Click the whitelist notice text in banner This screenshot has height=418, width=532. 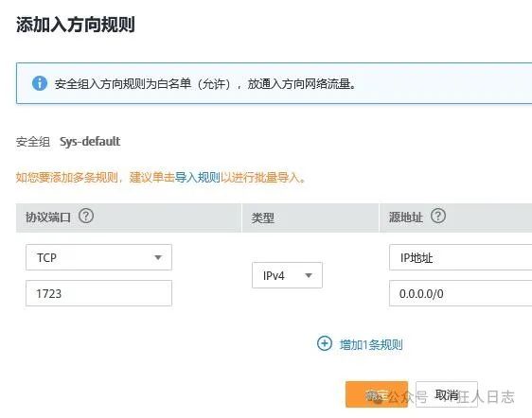pos(205,84)
